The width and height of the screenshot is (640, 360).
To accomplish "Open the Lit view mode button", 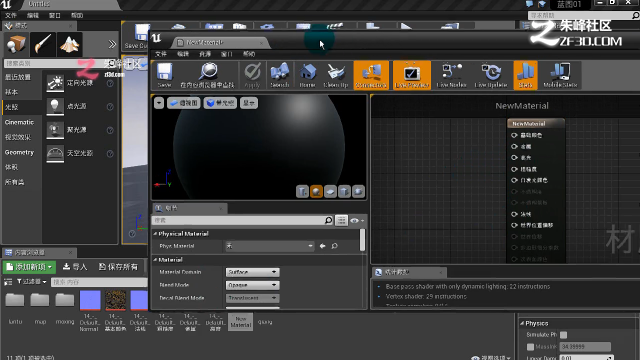I will (220, 103).
